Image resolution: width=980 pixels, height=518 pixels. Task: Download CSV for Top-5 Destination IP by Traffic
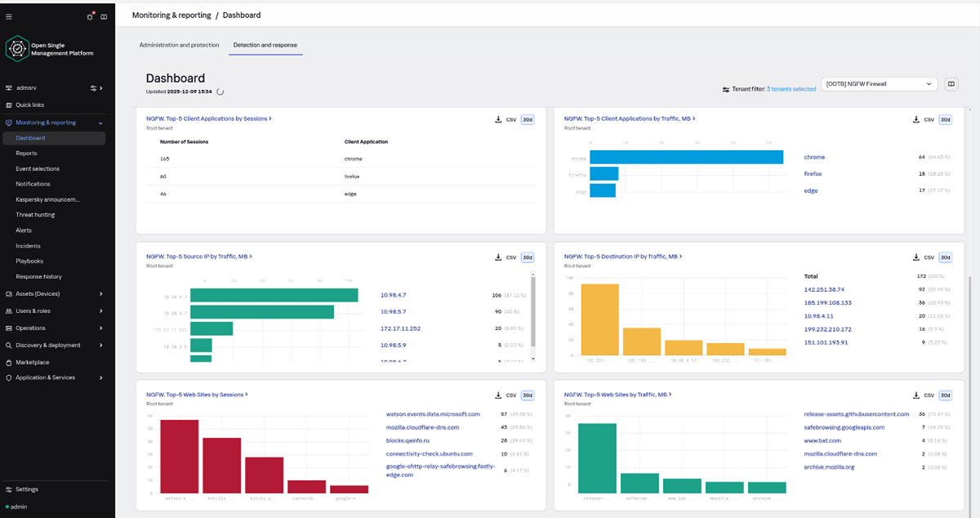pos(924,257)
